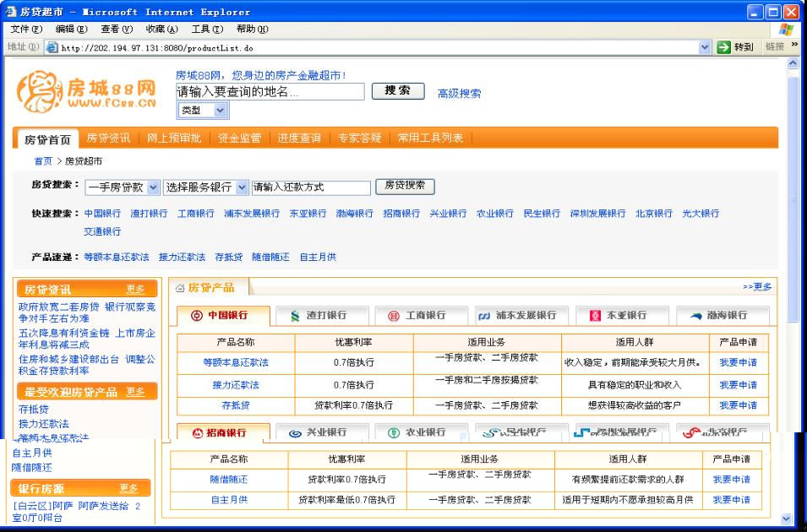Open the 高级搜索 advanced search link
The image size is (807, 532).
[x=459, y=94]
